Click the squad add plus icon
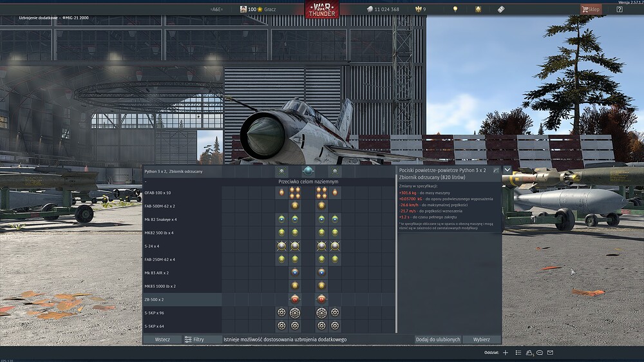The image size is (644, 362). click(x=506, y=352)
